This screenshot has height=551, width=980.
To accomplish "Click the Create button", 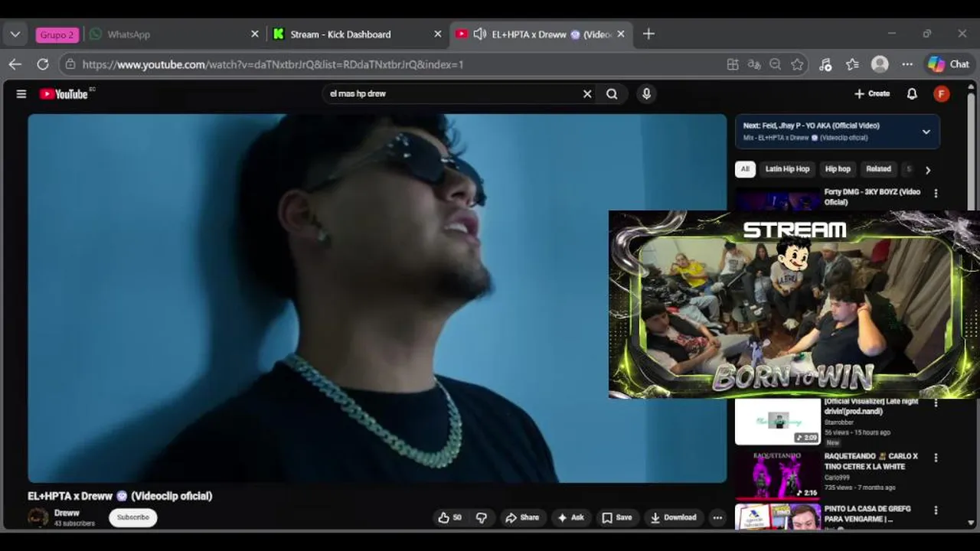I will tap(872, 93).
